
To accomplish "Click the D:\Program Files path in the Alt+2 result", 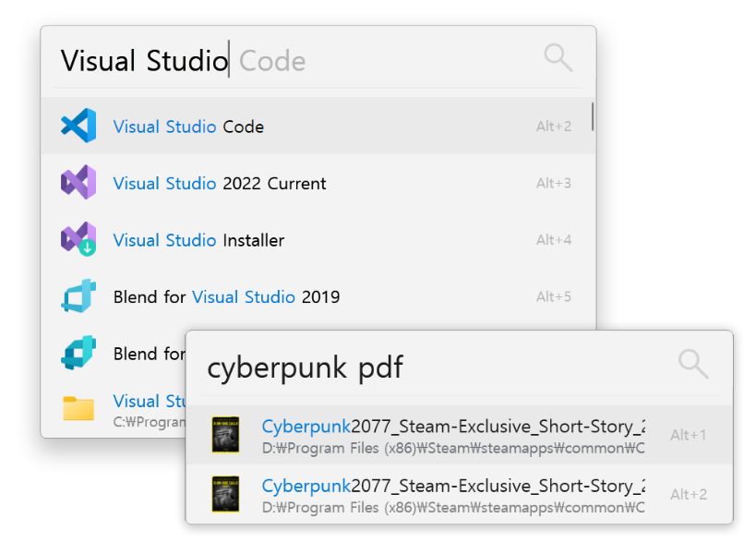I will pos(453,508).
